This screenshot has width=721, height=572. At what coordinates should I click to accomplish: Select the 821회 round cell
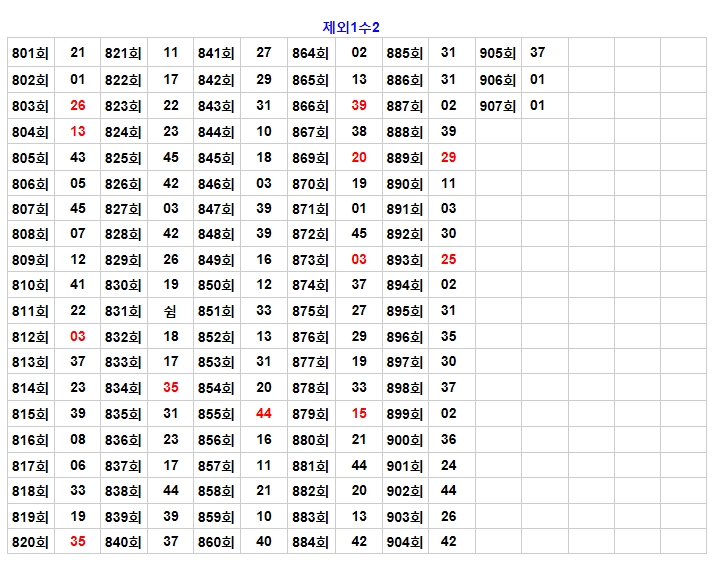pyautogui.click(x=123, y=53)
